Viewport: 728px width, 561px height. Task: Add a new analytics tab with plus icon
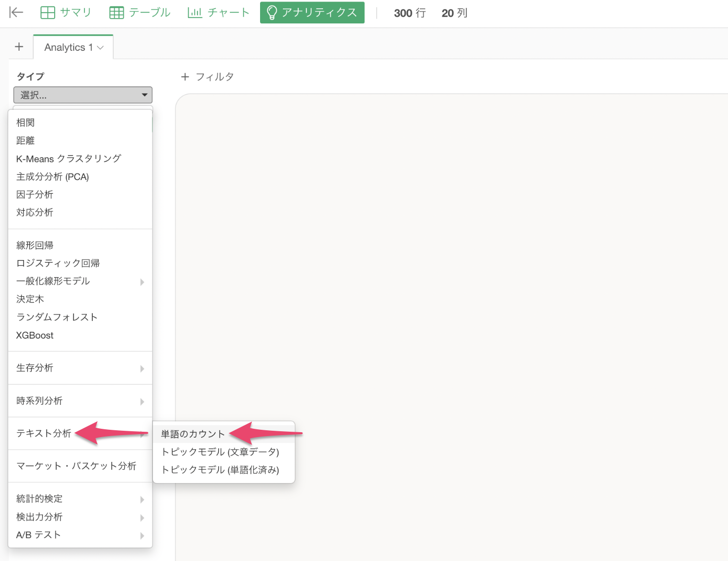19,47
